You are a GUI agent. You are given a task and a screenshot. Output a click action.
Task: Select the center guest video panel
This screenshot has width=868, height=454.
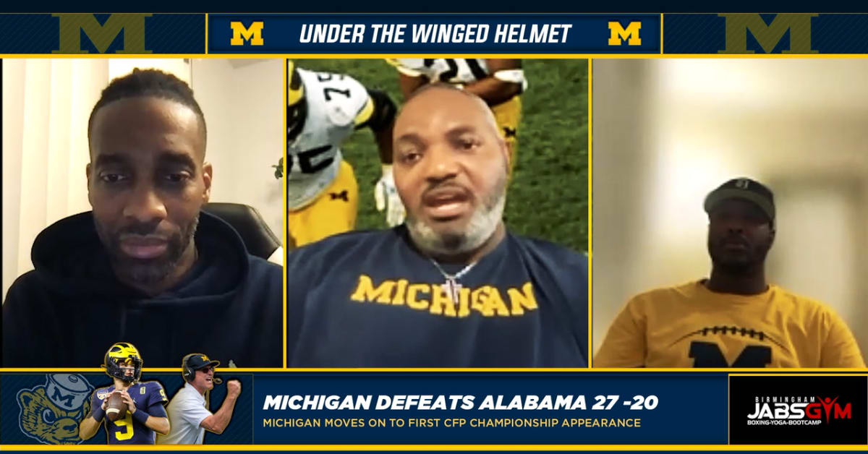click(438, 213)
